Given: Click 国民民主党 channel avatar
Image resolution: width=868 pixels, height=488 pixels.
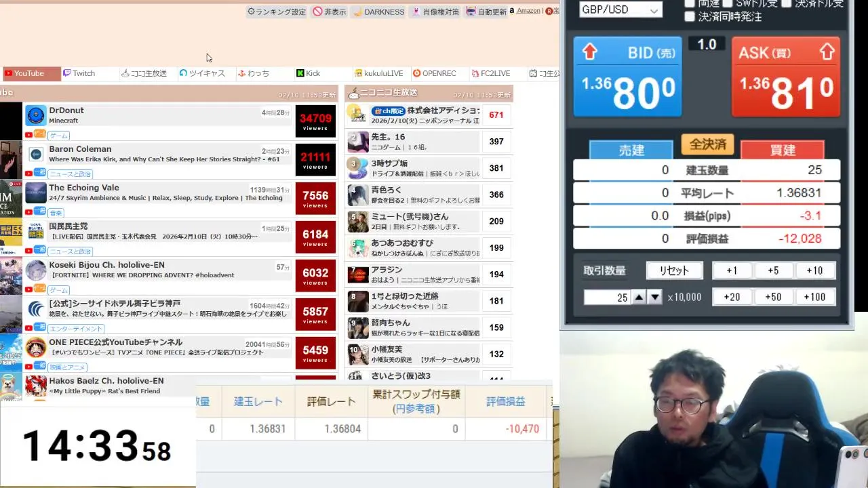Looking at the screenshot, I should pyautogui.click(x=36, y=231).
